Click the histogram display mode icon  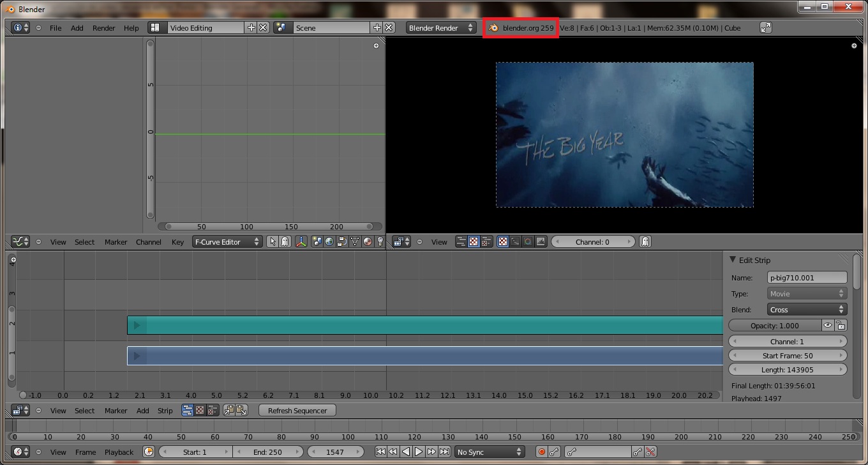point(541,241)
